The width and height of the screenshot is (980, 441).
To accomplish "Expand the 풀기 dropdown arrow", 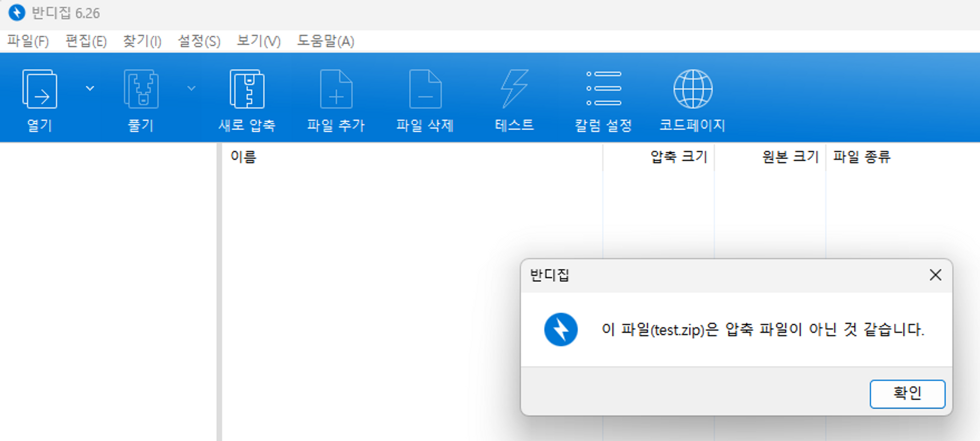I will [192, 89].
